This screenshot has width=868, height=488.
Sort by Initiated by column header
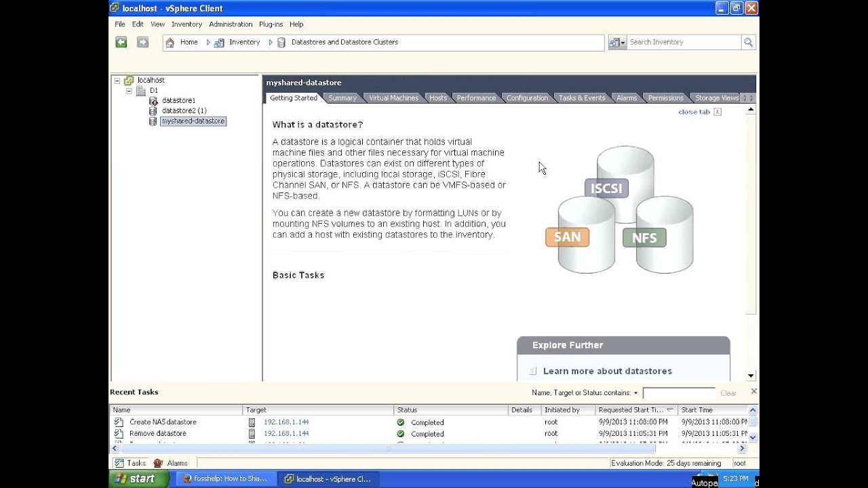[568, 410]
